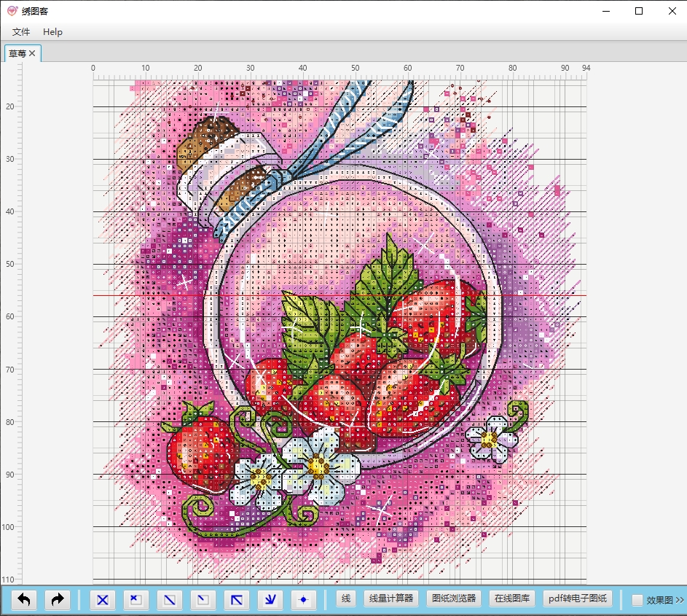Select the small quarter diagonal stitch tool

click(x=203, y=600)
